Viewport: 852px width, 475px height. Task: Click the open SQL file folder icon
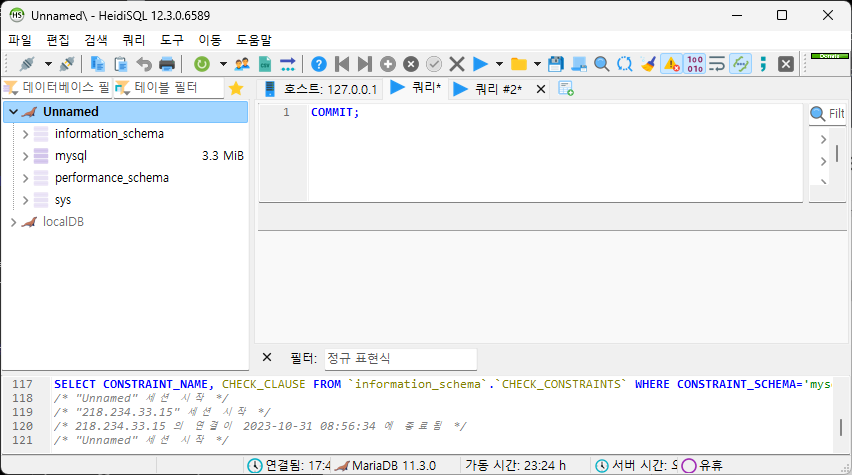[519, 64]
